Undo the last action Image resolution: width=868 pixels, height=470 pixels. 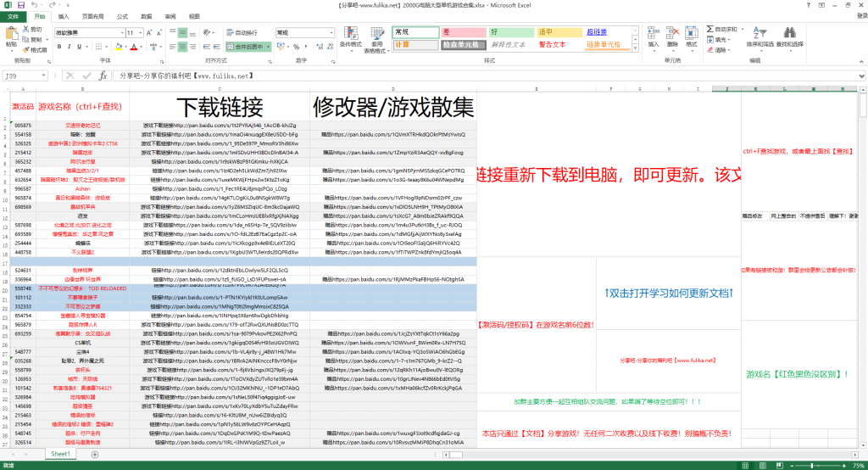coord(34,5)
